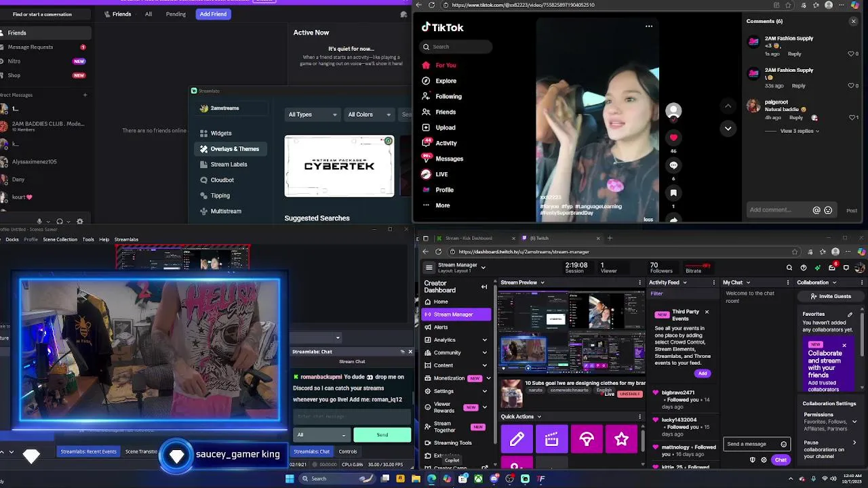Image resolution: width=868 pixels, height=488 pixels.
Task: Click Send in Streamlabs Chat dock
Action: pyautogui.click(x=382, y=435)
